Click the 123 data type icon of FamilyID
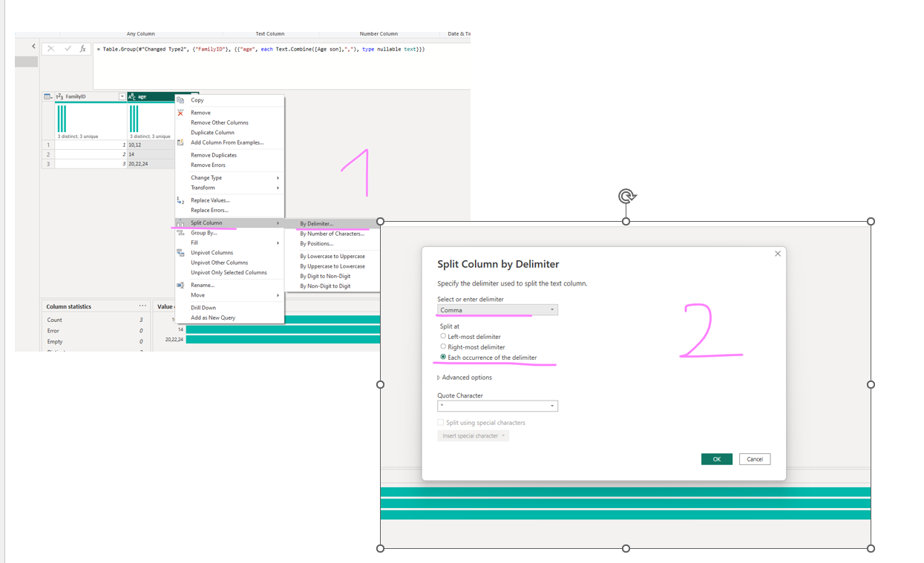The width and height of the screenshot is (924, 563). 59,96
